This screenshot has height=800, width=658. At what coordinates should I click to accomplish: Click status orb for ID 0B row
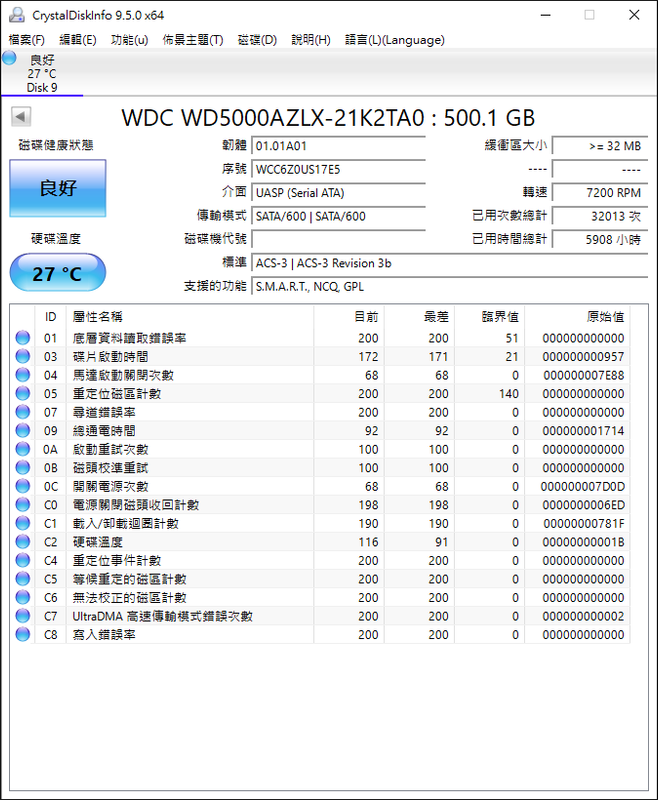(22, 467)
